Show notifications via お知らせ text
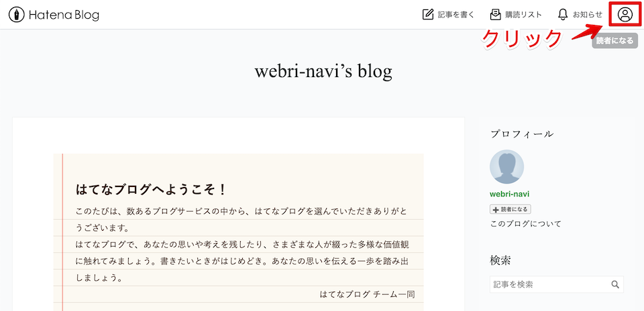The width and height of the screenshot is (644, 311). (587, 15)
